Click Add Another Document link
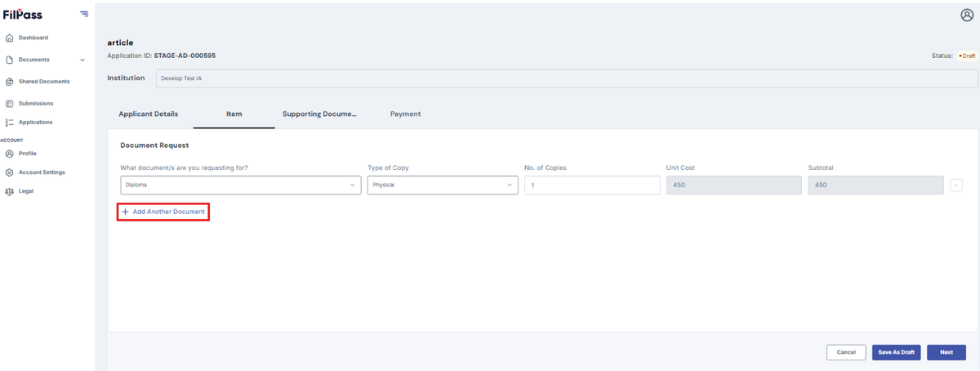The image size is (980, 371). [x=163, y=212]
